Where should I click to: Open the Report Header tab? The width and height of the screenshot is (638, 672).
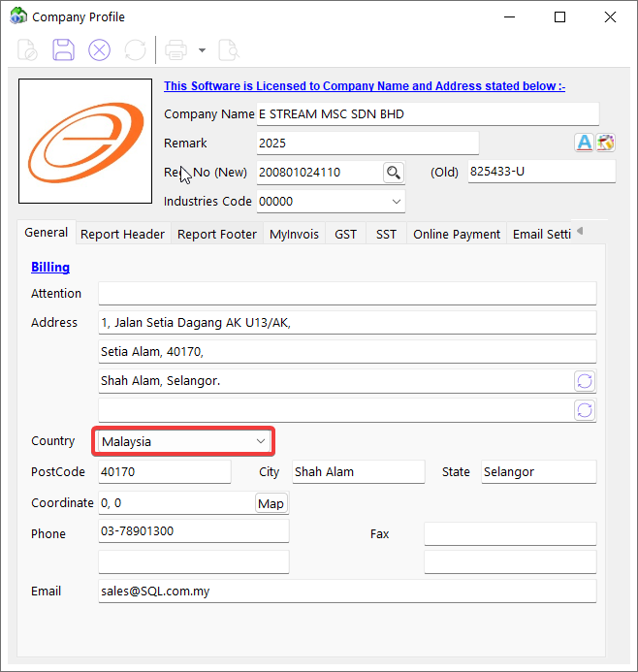click(x=123, y=234)
